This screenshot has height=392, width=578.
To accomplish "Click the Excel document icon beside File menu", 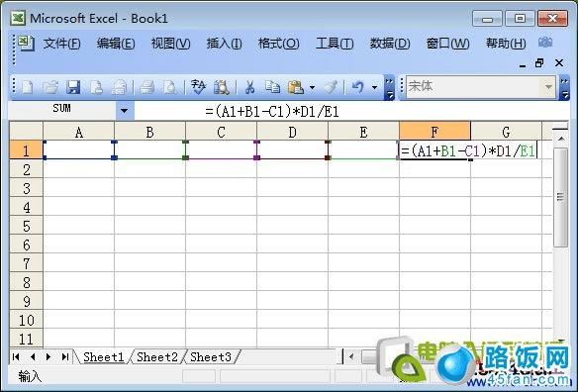I will (26, 44).
